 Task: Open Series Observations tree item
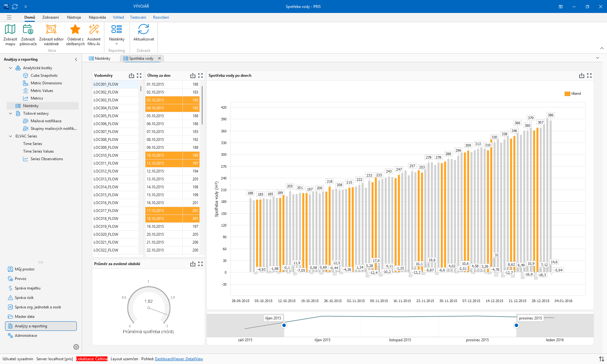(46, 159)
